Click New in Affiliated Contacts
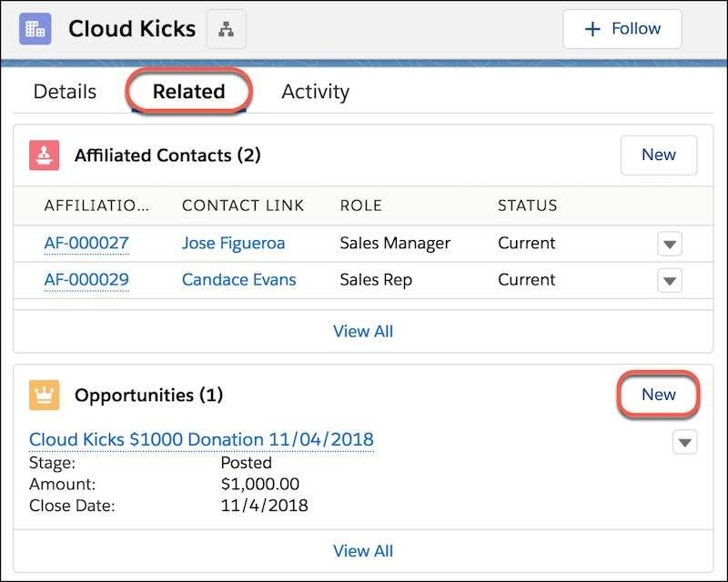This screenshot has height=582, width=728. pyautogui.click(x=658, y=155)
